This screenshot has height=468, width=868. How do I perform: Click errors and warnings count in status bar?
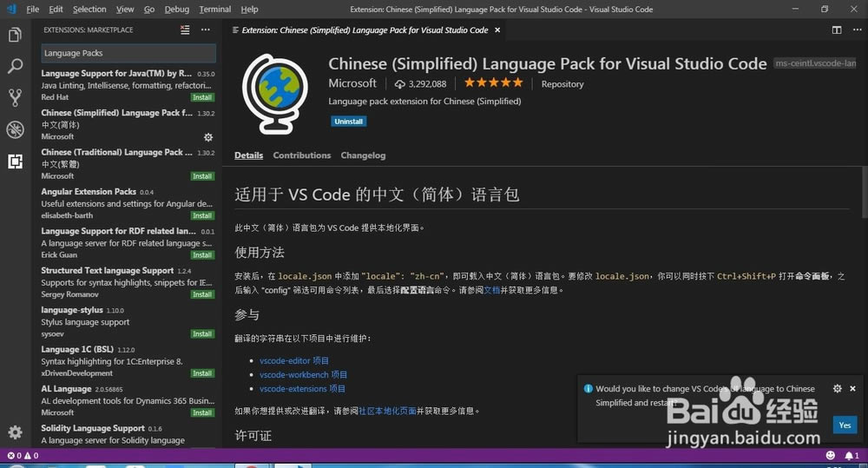(x=23, y=455)
